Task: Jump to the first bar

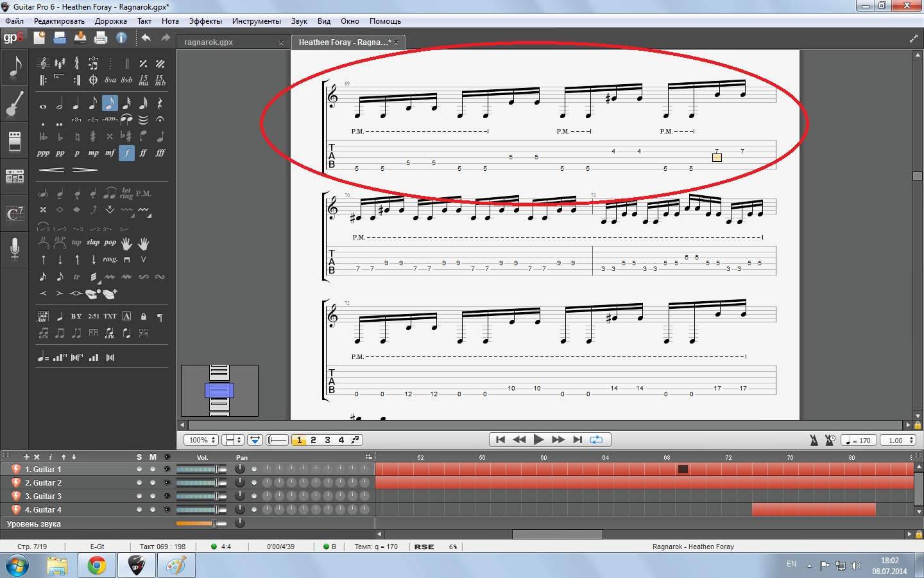Action: click(501, 440)
